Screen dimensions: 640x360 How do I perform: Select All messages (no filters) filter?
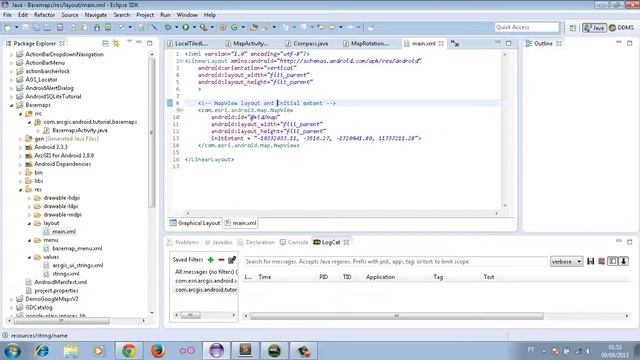click(205, 271)
